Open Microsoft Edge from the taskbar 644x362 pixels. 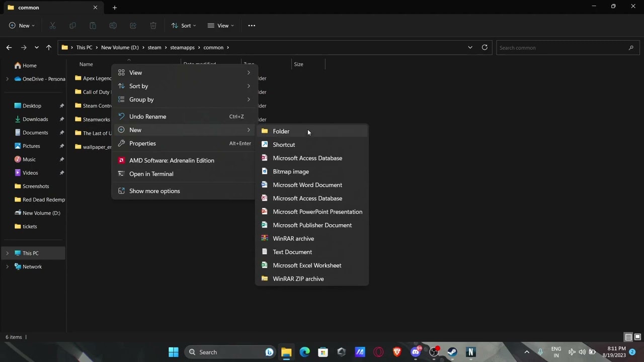[x=305, y=352]
